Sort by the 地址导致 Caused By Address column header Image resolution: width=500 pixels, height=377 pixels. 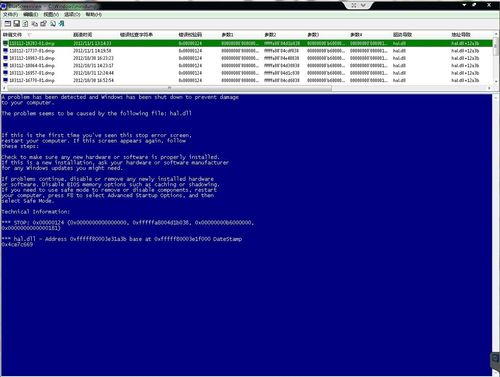[x=471, y=35]
